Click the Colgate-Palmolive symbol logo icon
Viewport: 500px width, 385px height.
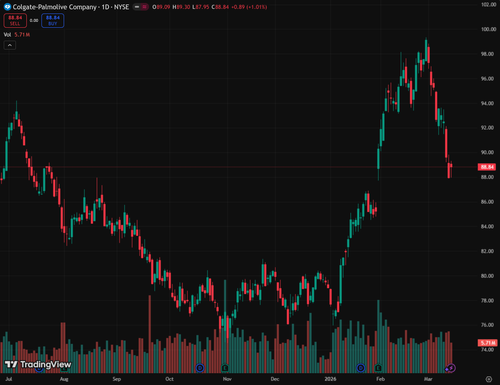click(x=7, y=7)
